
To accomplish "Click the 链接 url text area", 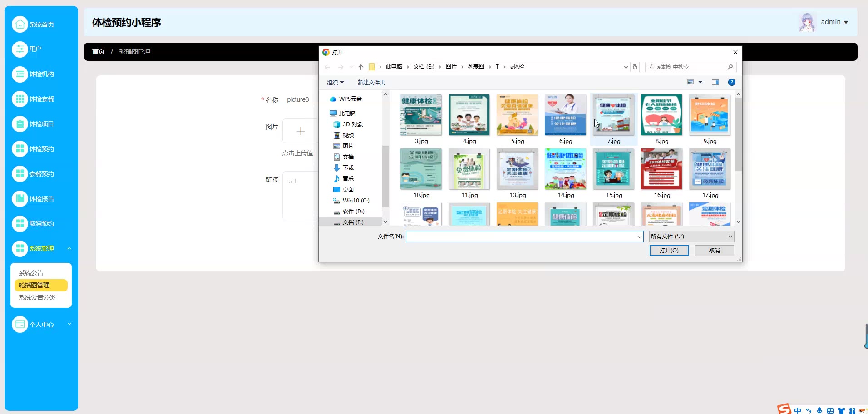I will point(300,196).
